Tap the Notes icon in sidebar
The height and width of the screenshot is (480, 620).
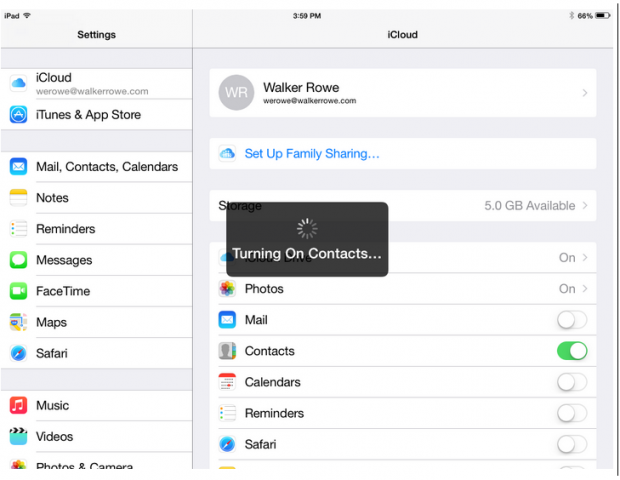point(18,198)
